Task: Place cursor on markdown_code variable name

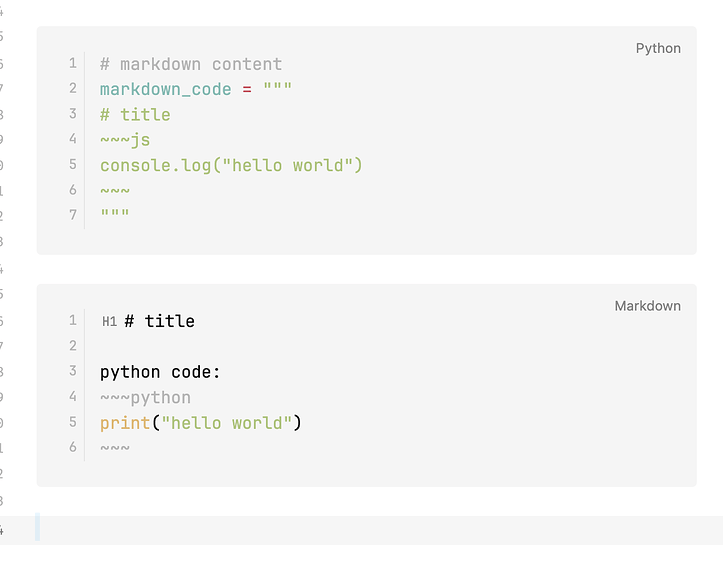Action: pyautogui.click(x=166, y=89)
